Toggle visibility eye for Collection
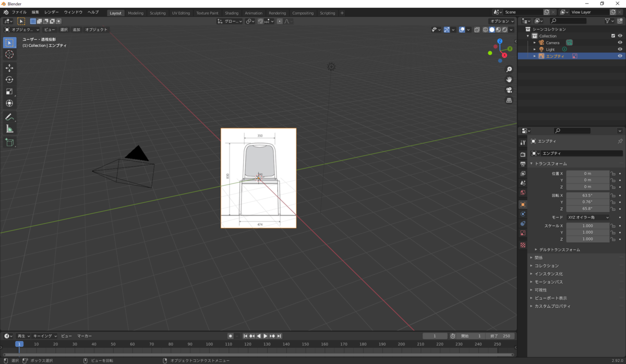 pos(620,36)
